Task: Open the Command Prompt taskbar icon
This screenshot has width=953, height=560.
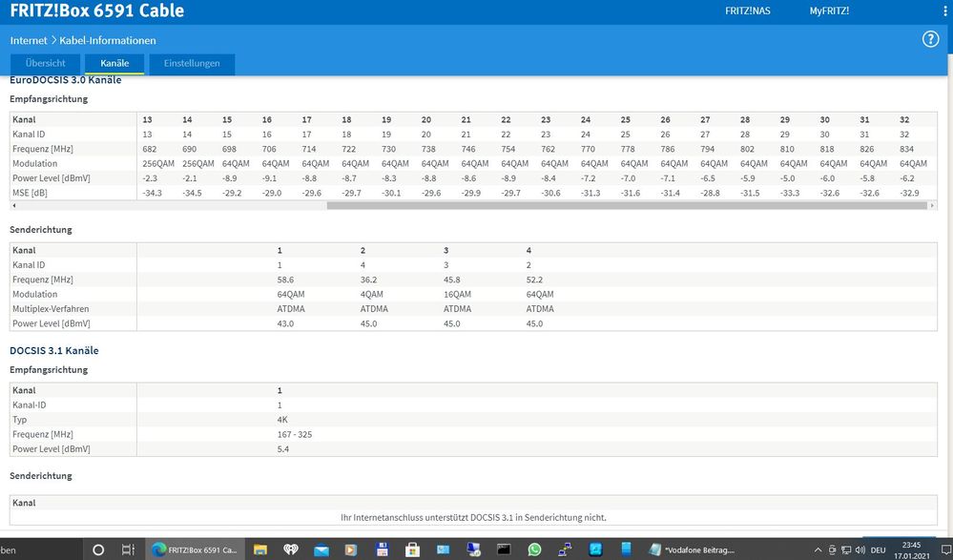Action: [x=504, y=550]
